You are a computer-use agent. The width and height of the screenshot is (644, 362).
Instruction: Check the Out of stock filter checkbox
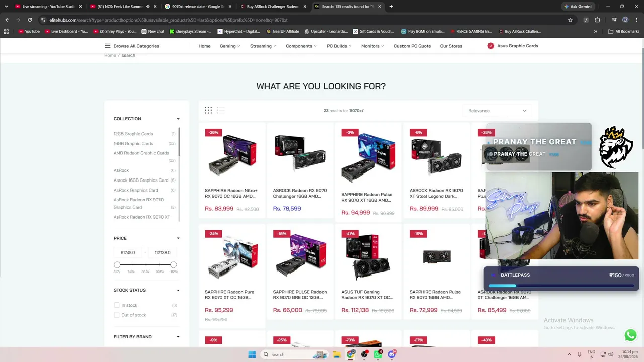pyautogui.click(x=117, y=315)
